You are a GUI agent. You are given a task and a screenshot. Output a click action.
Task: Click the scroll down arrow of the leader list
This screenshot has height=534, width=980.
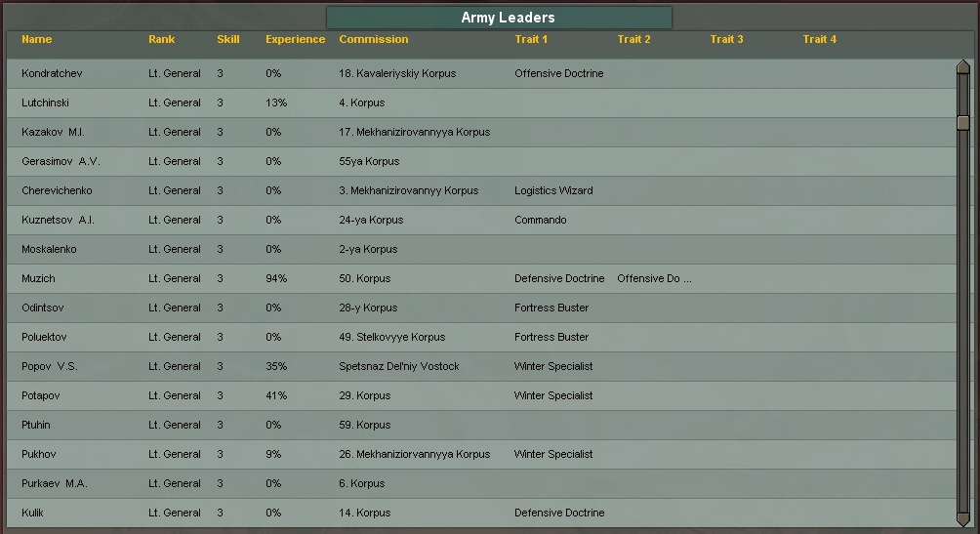pos(962,519)
